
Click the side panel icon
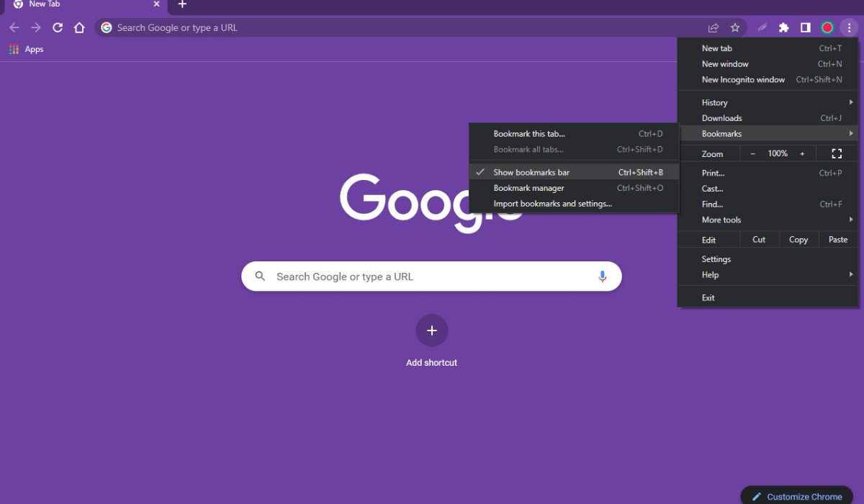806,28
